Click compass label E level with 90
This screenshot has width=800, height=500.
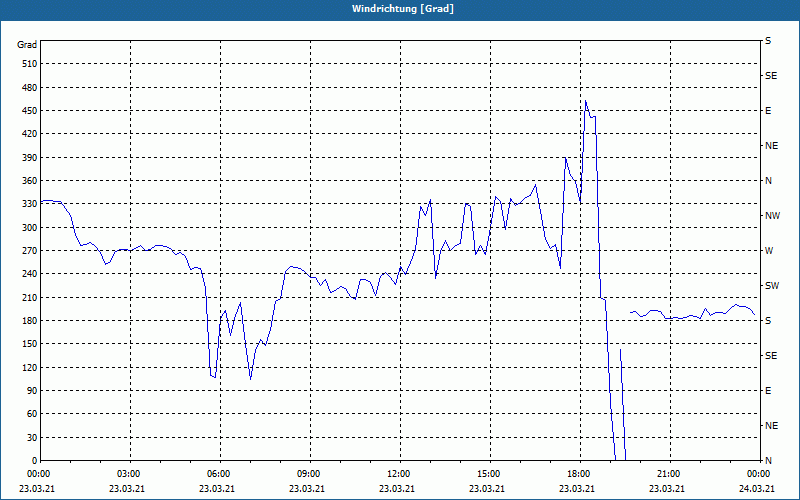pyautogui.click(x=768, y=391)
